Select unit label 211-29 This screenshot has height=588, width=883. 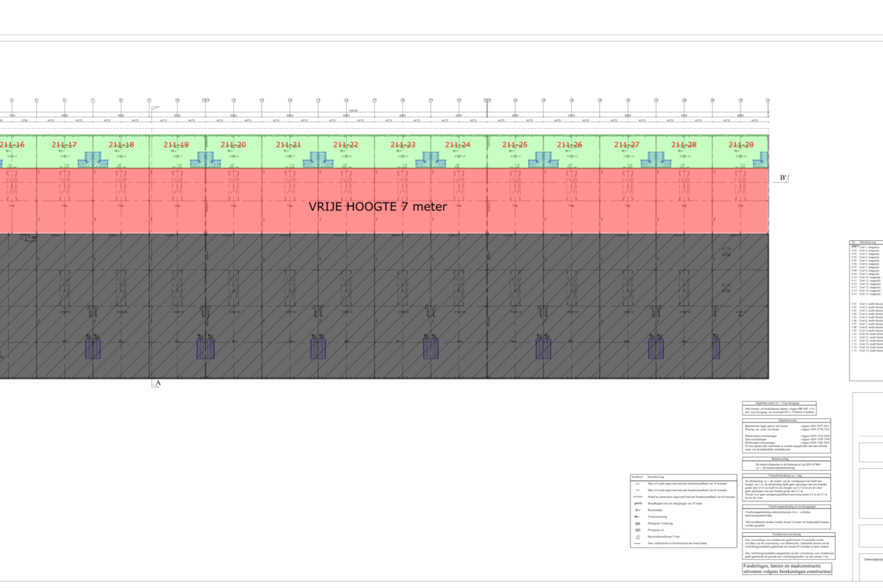[x=740, y=145]
